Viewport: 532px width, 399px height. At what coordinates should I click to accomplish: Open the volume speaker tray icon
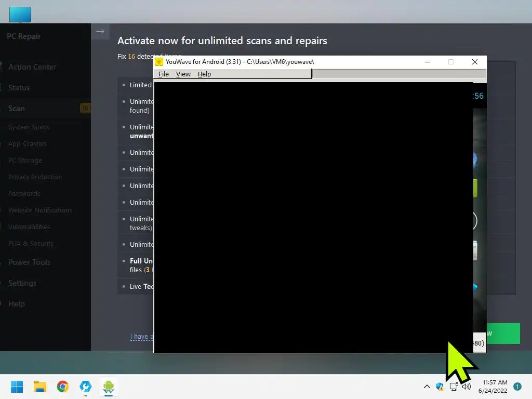click(x=467, y=387)
